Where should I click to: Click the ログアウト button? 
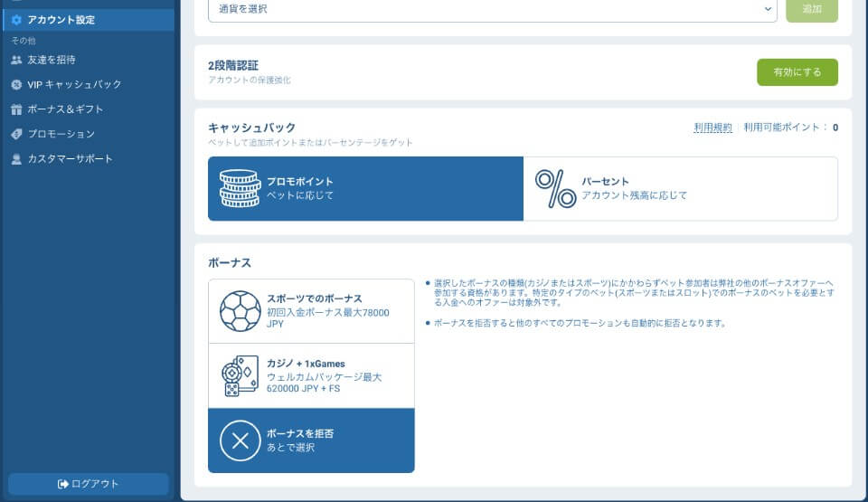pyautogui.click(x=89, y=484)
